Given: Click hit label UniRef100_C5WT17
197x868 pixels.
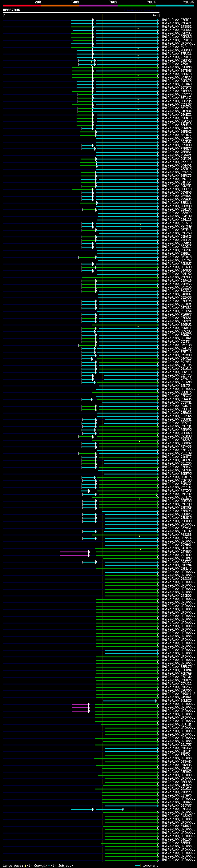Looking at the screenshot, I should [x=177, y=179].
